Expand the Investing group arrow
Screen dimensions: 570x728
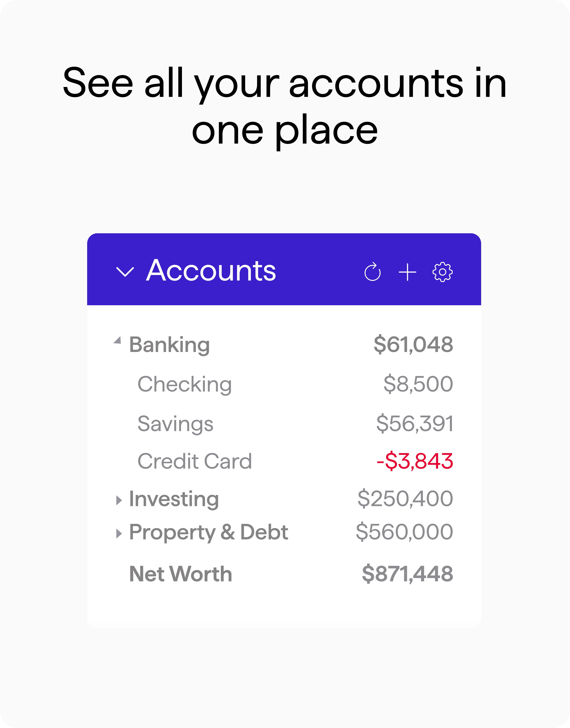coord(119,500)
